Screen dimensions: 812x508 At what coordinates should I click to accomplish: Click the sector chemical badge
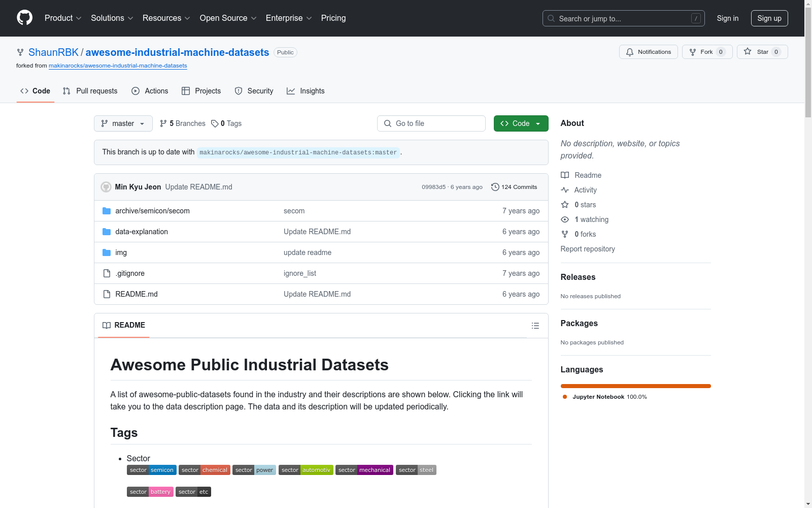pos(205,470)
